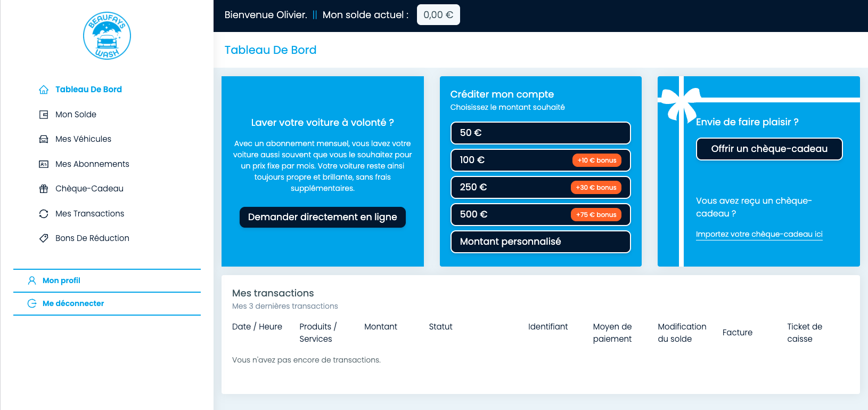The width and height of the screenshot is (868, 410).
Task: Click the home icon beside Tableau De Bord
Action: [44, 90]
